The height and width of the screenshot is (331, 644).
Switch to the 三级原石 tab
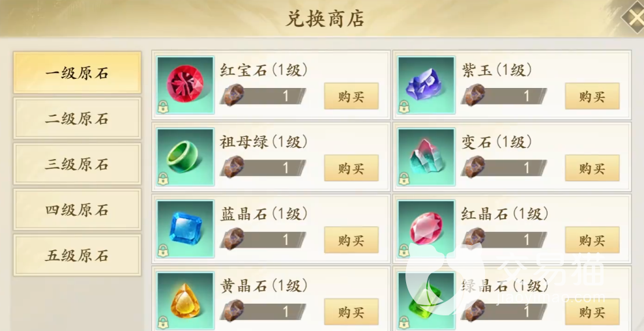tap(77, 164)
